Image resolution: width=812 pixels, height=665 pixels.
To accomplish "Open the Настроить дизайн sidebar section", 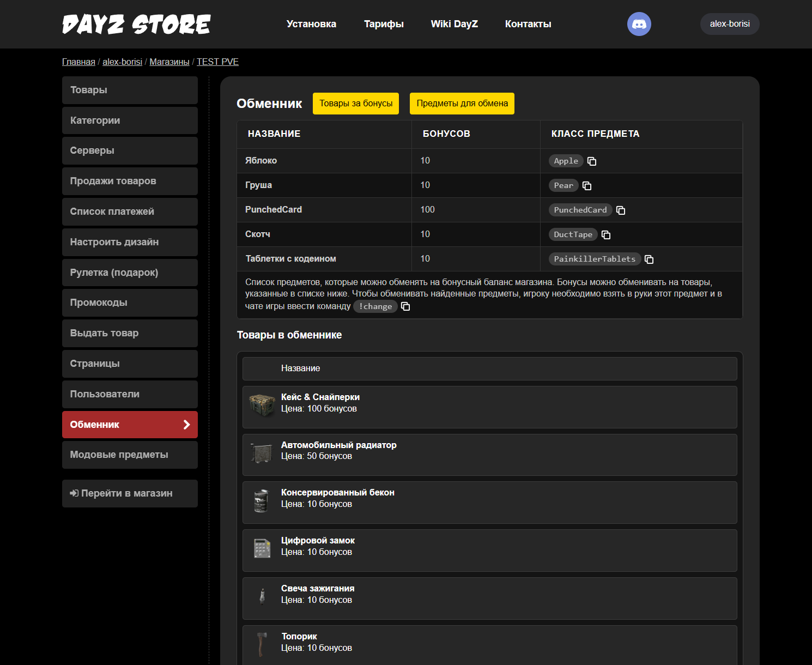I will [130, 242].
